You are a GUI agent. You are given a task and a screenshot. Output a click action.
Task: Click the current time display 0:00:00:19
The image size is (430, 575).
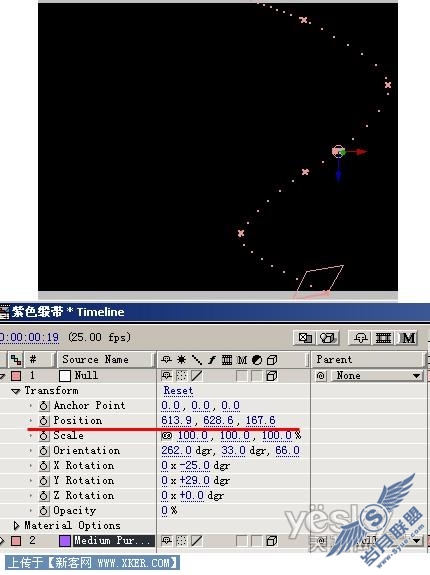click(29, 337)
